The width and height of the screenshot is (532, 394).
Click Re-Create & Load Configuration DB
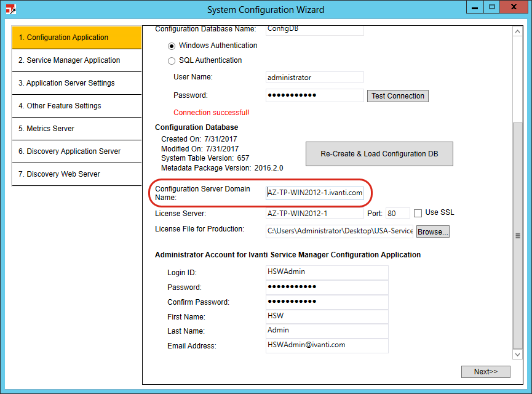pos(379,154)
